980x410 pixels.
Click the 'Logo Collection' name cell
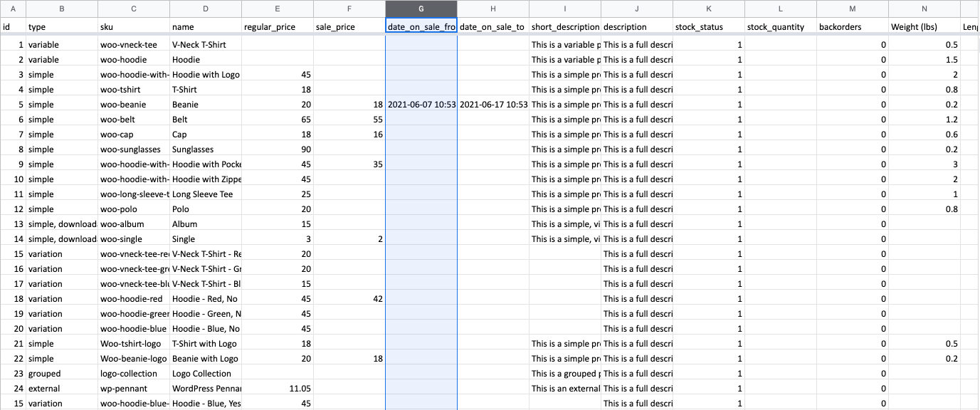click(206, 374)
